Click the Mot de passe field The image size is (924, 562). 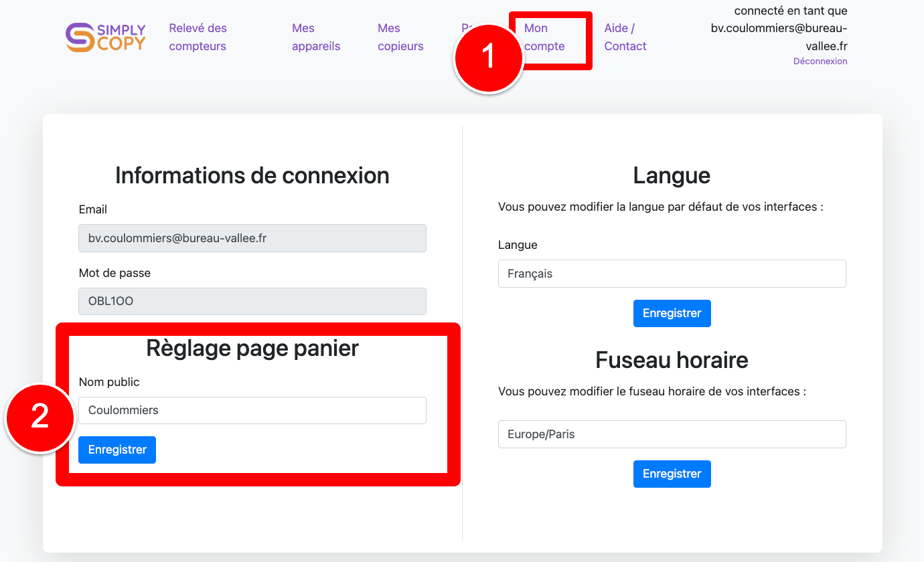pos(252,301)
